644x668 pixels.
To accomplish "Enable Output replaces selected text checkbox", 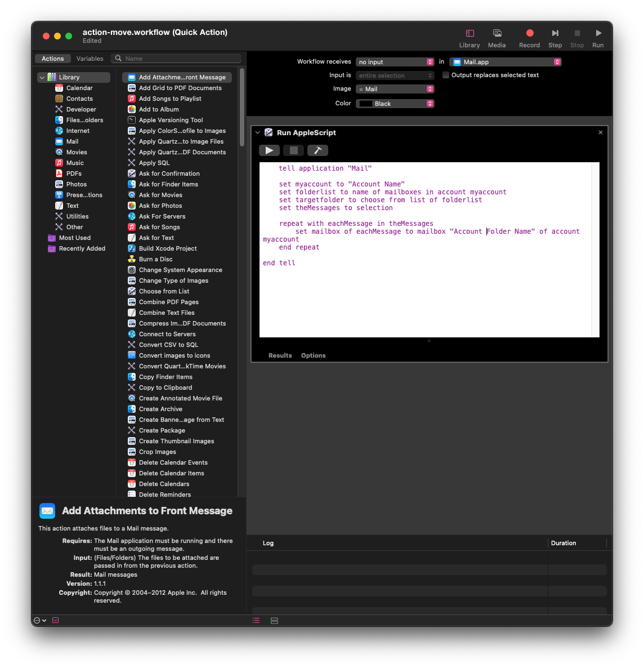I will pos(446,75).
